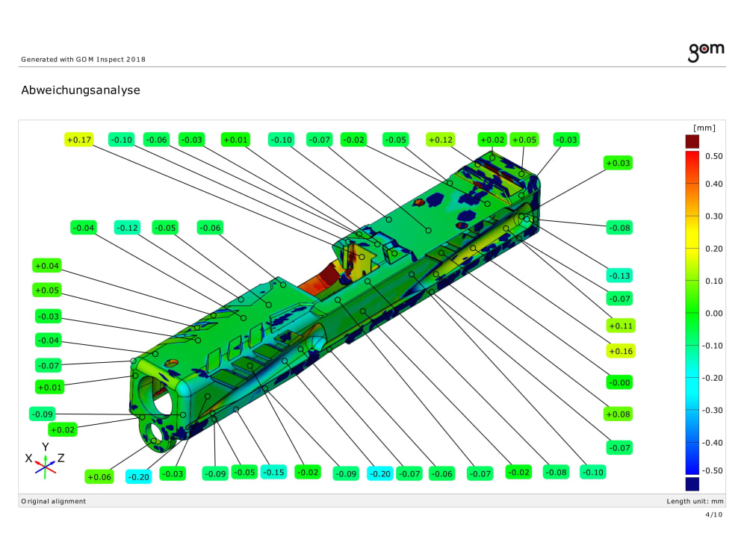747x560 pixels.
Task: Click the +0.11 deviation label
Action: (621, 326)
